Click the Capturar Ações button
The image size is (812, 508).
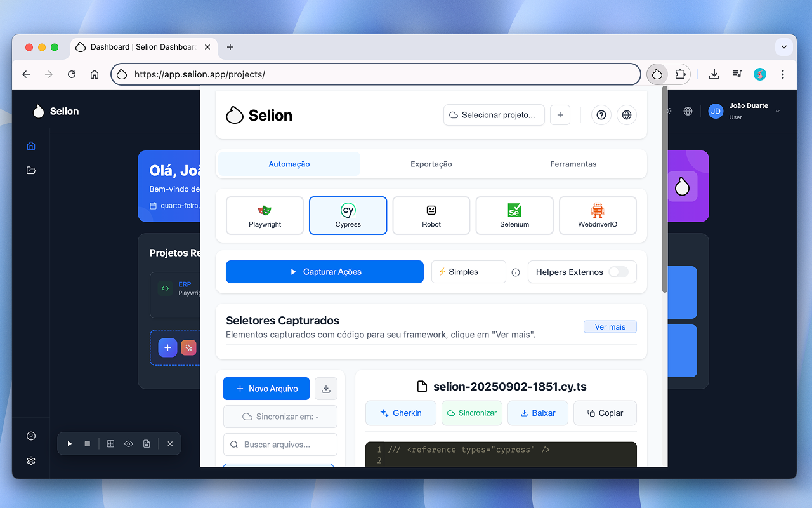pos(324,272)
